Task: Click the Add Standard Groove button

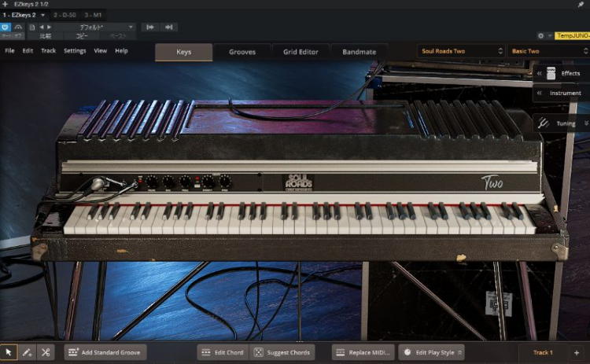Action: click(x=105, y=353)
